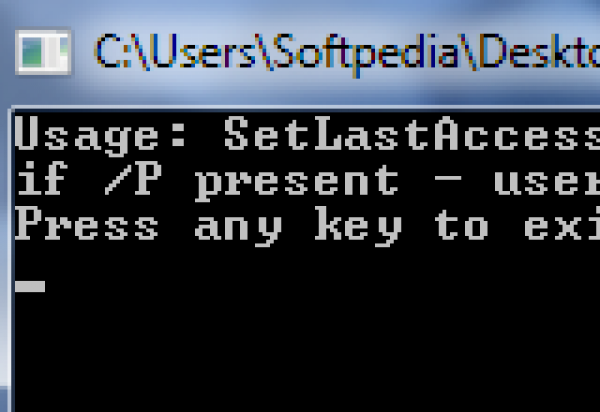This screenshot has height=412, width=600.
Task: Click the truncated "exi" text at line end
Action: 560,227
